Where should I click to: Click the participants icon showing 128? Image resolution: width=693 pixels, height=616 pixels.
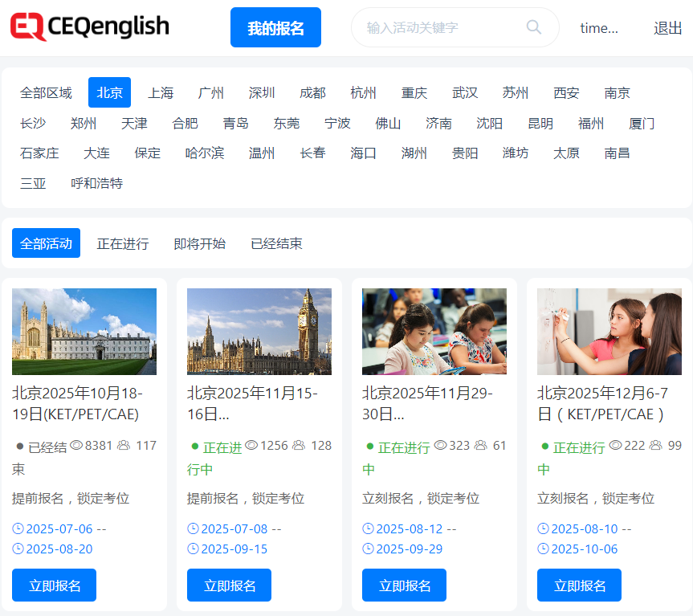tap(299, 445)
